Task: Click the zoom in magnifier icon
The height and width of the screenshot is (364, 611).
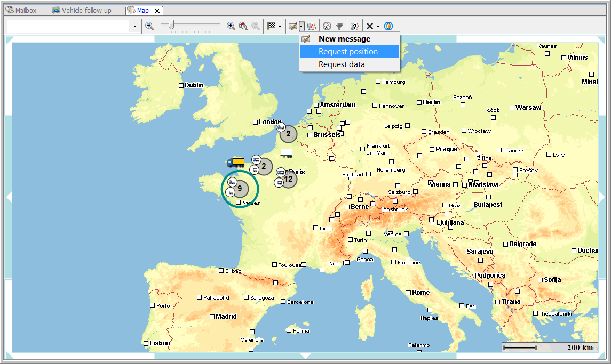Action: click(x=231, y=26)
